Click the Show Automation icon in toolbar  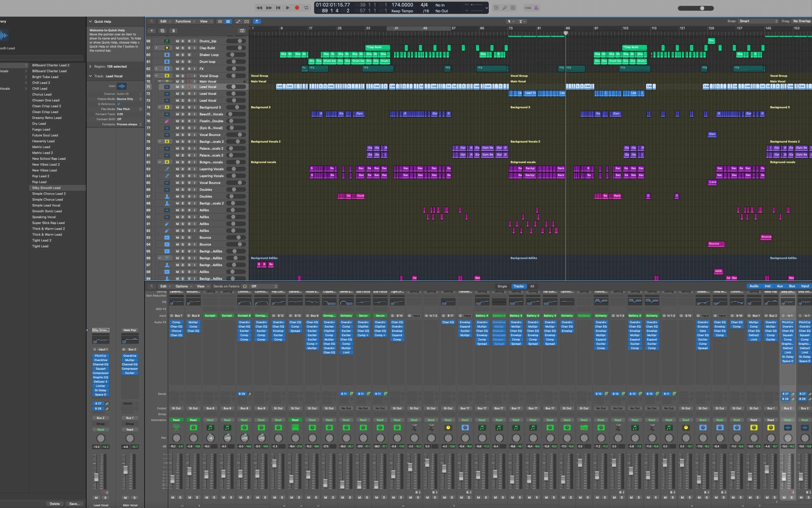pos(238,21)
